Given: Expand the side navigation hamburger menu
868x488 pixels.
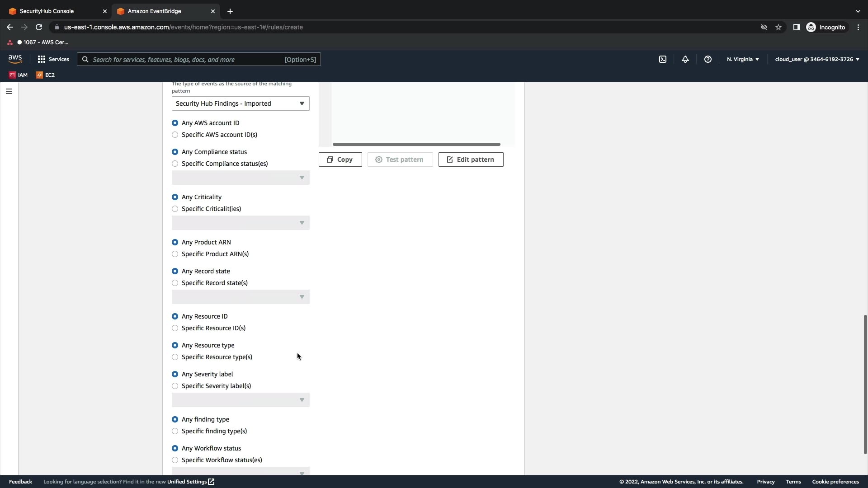Looking at the screenshot, I should [x=9, y=91].
